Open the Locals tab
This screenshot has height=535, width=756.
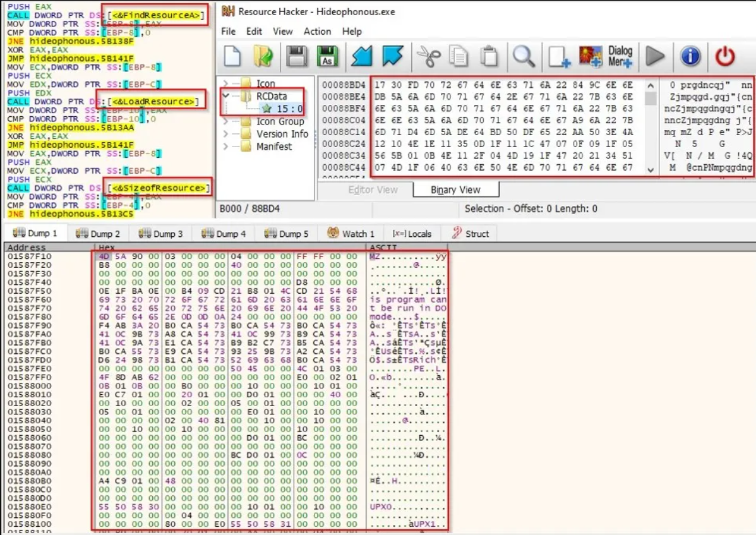click(412, 234)
